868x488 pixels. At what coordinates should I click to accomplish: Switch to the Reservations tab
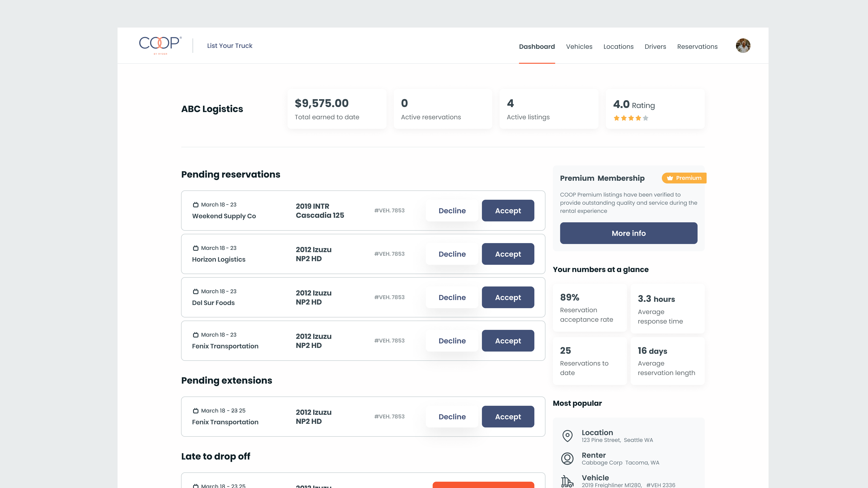coord(697,47)
